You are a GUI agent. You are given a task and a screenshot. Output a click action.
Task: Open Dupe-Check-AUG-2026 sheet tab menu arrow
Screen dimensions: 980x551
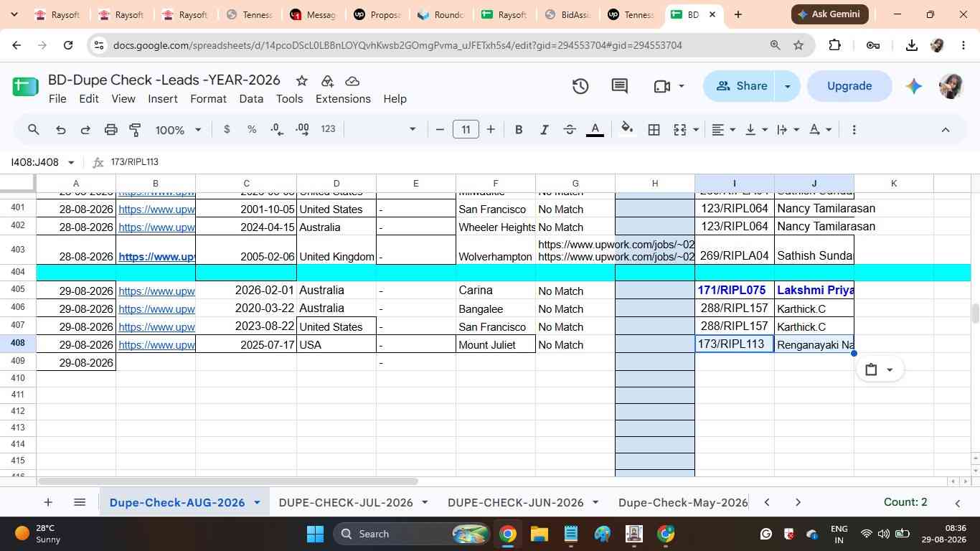click(x=257, y=502)
